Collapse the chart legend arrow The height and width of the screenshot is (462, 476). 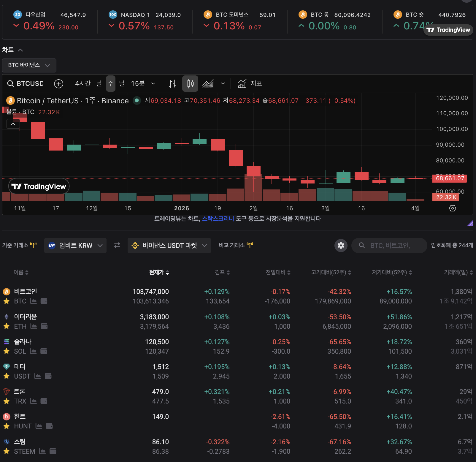point(13,124)
